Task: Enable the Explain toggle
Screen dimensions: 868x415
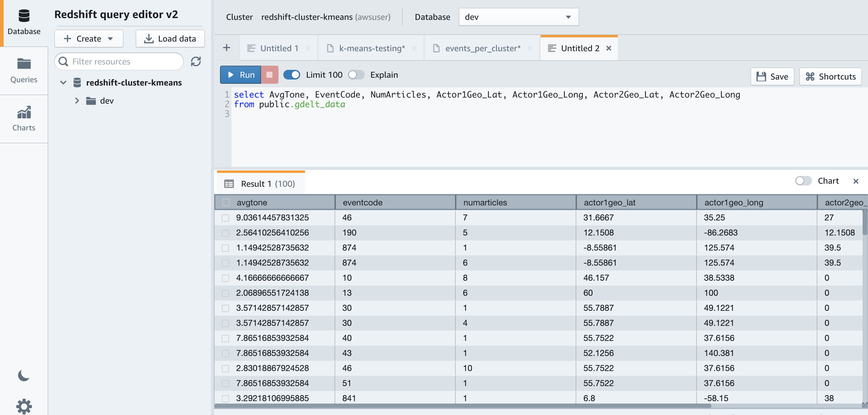Action: (356, 75)
